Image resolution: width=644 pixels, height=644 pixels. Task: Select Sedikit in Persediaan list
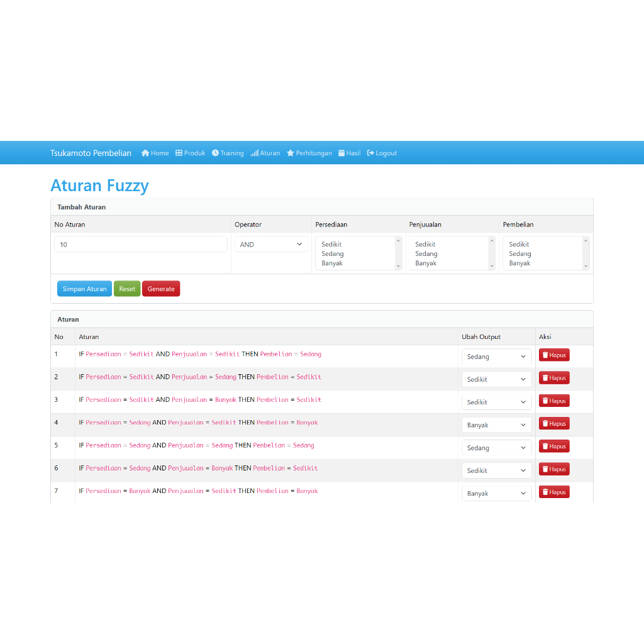[x=331, y=244]
